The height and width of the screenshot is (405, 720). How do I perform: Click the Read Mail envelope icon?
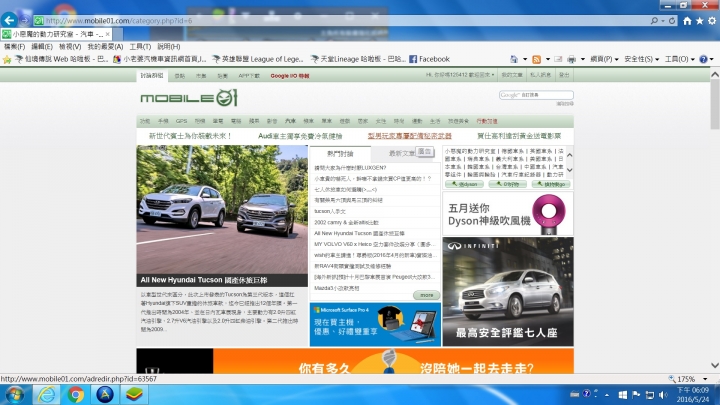(558, 59)
